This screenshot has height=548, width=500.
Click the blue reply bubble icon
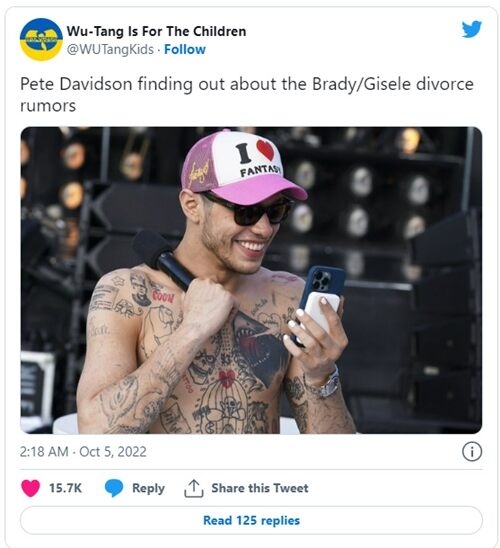tap(114, 488)
